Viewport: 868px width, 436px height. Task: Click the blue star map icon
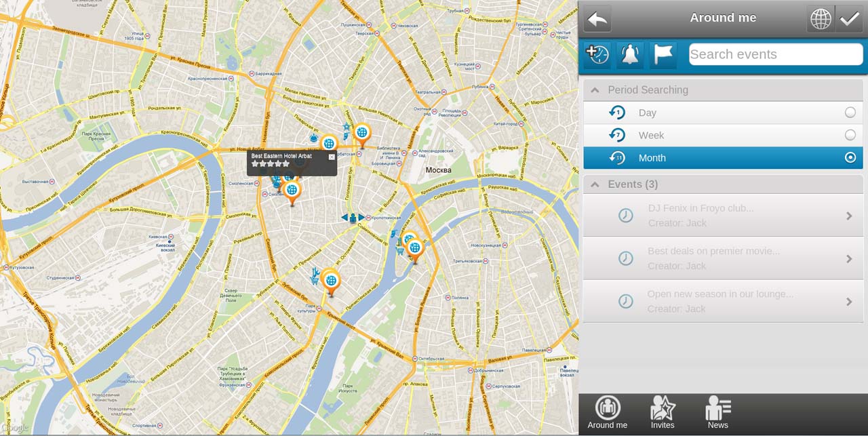(x=347, y=127)
